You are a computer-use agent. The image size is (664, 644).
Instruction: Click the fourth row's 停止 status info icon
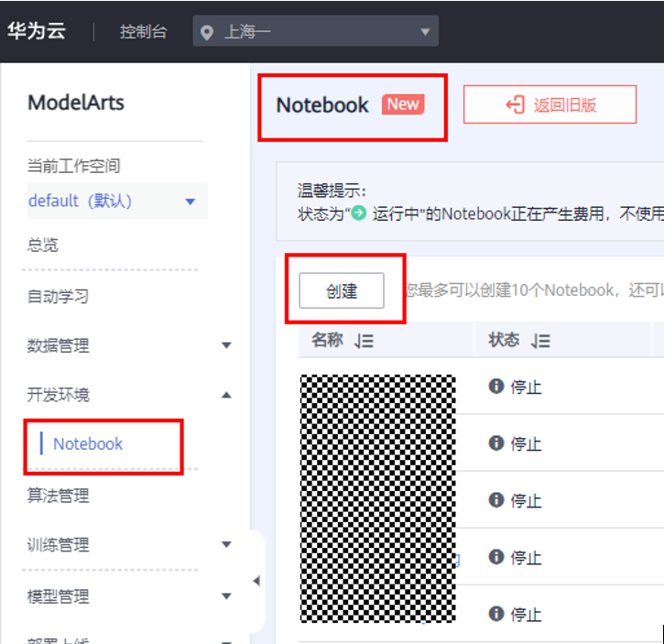click(496, 557)
